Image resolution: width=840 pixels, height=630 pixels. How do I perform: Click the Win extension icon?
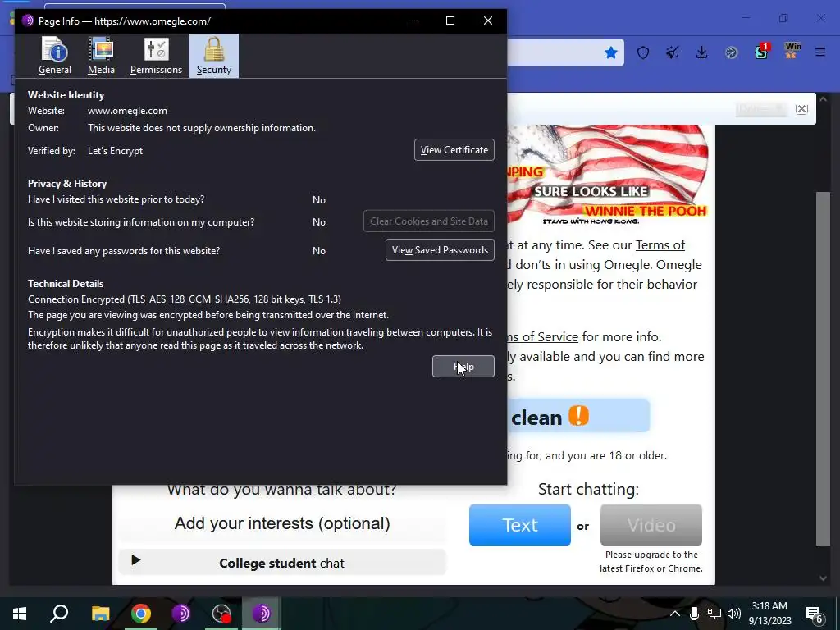(792, 51)
